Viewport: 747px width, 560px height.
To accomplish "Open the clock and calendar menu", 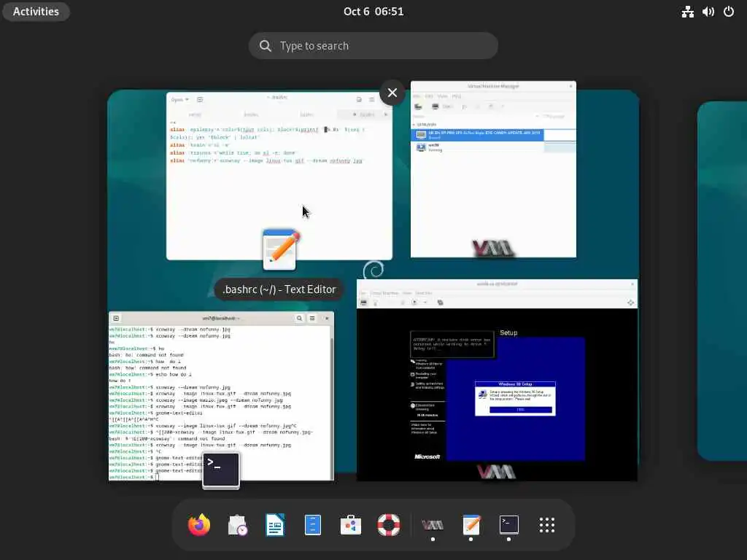I will pyautogui.click(x=373, y=12).
